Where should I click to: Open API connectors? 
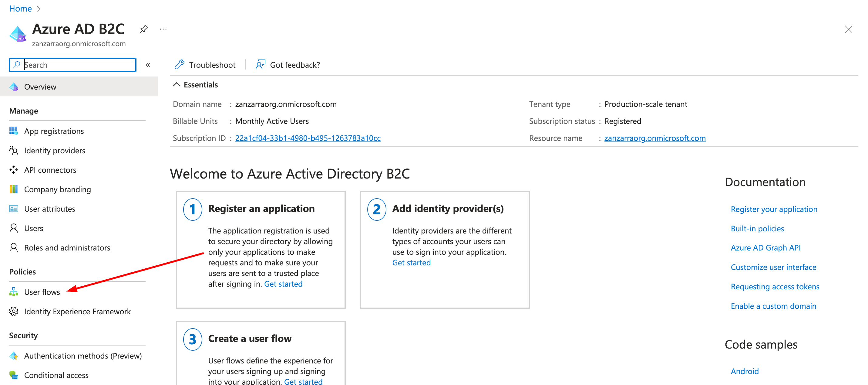(x=50, y=170)
